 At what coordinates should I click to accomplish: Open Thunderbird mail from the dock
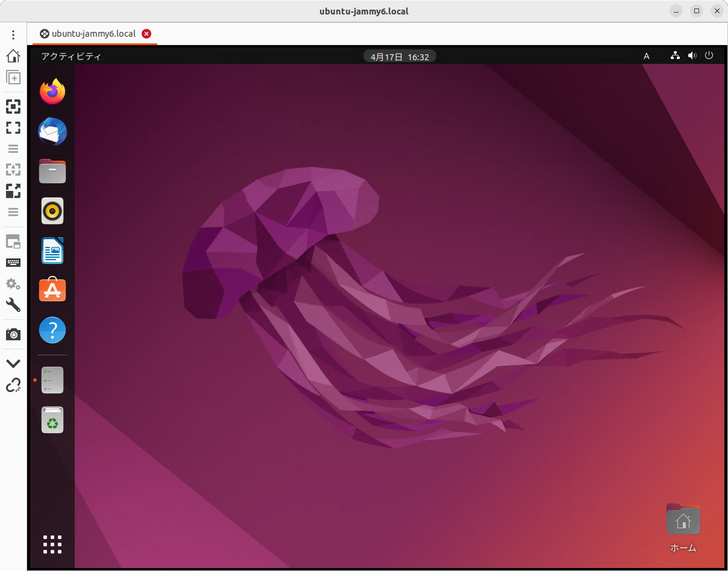[52, 131]
